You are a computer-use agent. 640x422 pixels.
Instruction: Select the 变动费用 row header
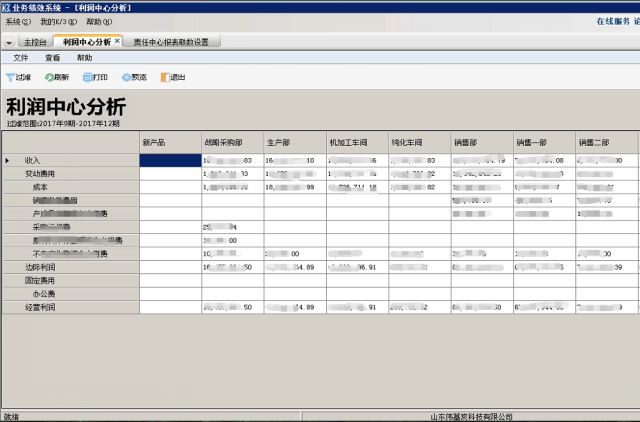tap(71, 174)
